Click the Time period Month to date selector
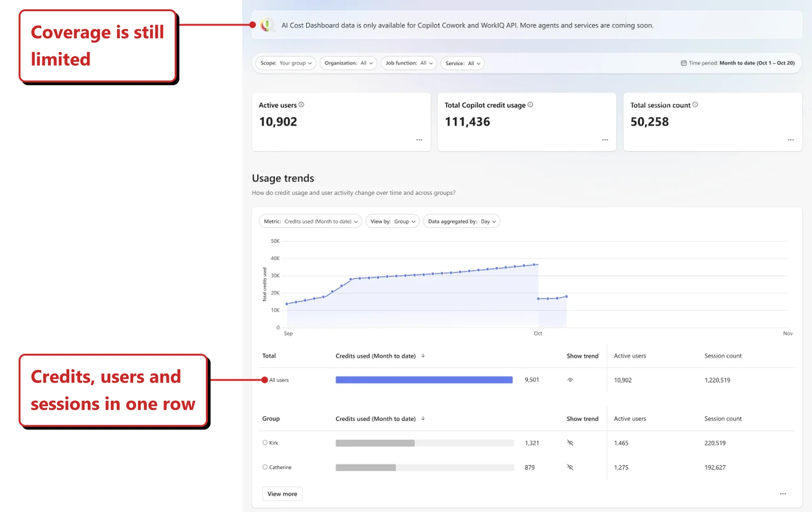The width and height of the screenshot is (812, 512). 738,63
